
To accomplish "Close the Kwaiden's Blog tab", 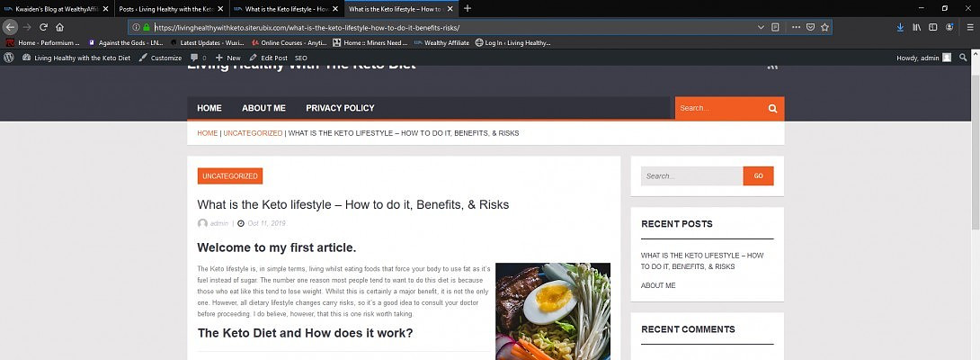I will pos(105,9).
